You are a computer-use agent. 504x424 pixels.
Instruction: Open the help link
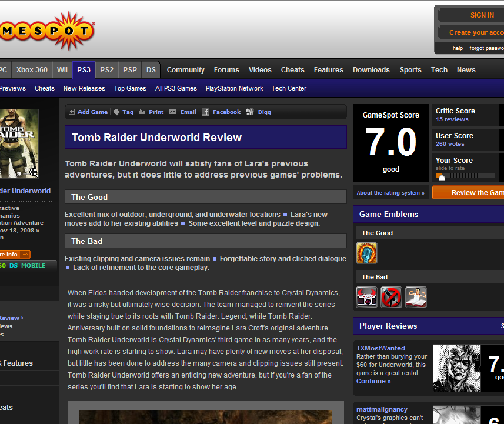point(458,48)
